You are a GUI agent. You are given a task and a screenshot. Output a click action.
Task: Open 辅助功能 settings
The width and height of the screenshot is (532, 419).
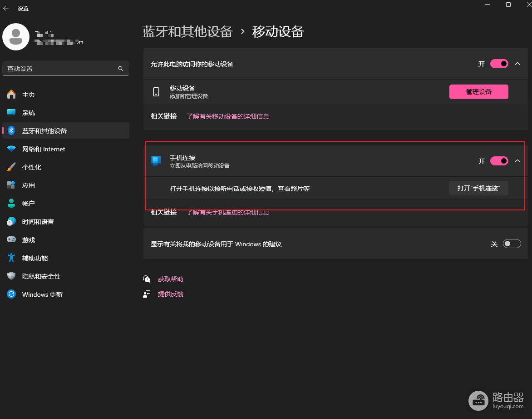66,258
